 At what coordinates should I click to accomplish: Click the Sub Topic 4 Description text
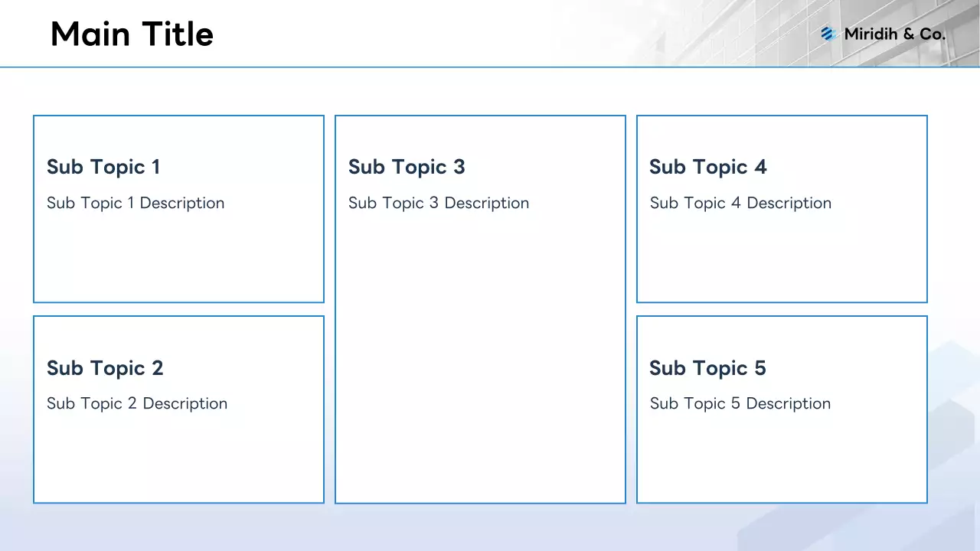pyautogui.click(x=740, y=203)
